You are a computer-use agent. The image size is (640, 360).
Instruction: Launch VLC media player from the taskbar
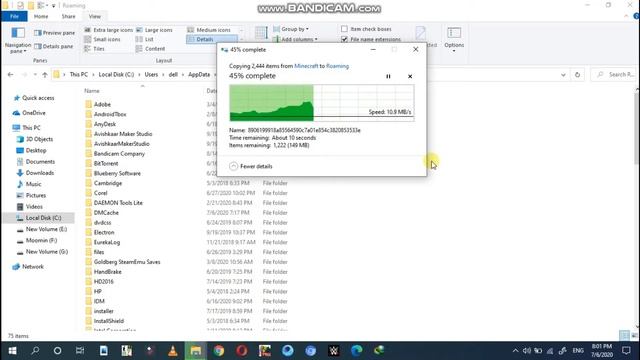coord(173,351)
